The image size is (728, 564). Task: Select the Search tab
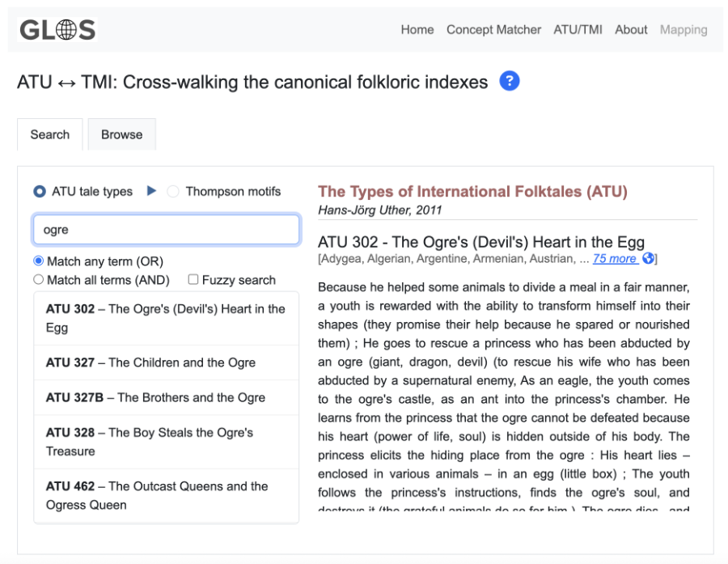[50, 135]
